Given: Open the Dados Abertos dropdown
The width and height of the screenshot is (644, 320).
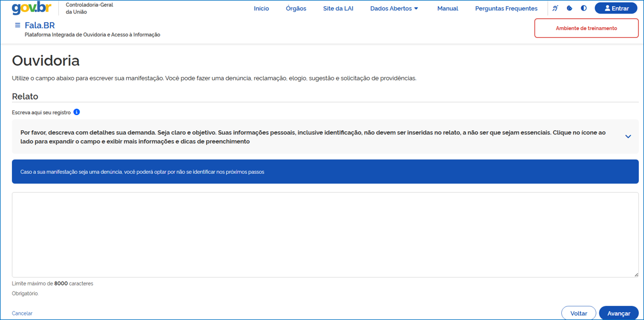Looking at the screenshot, I should click(x=394, y=8).
